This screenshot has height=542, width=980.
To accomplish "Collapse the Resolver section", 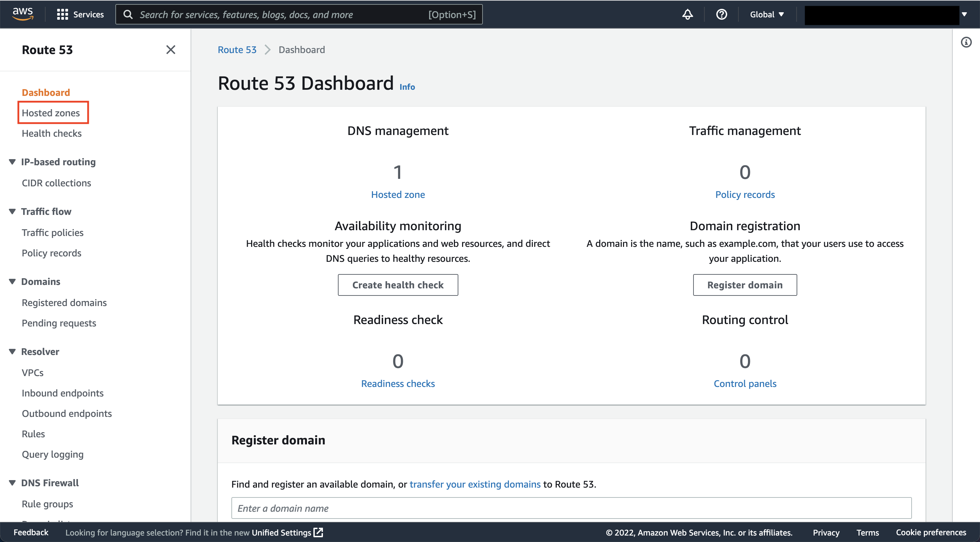I will [x=13, y=352].
